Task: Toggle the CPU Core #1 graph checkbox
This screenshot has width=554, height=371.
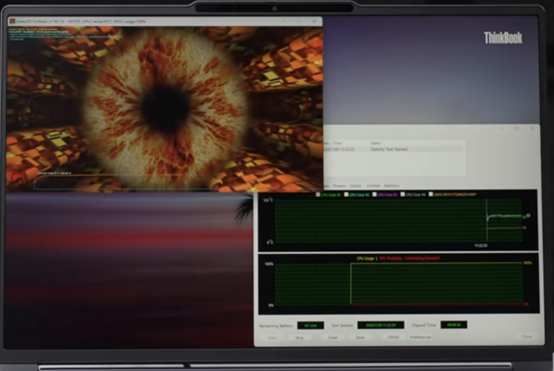Action: click(318, 195)
